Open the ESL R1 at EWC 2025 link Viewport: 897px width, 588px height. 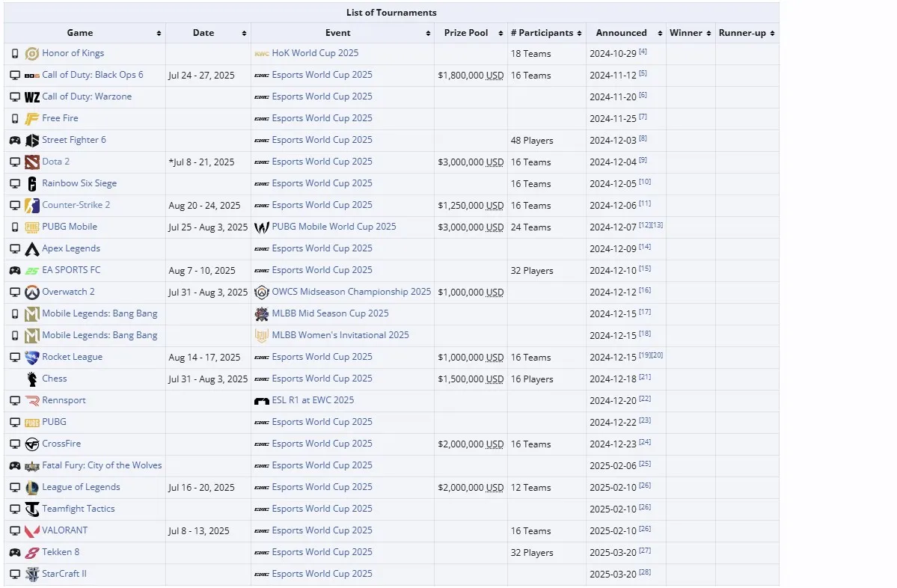[x=313, y=400]
